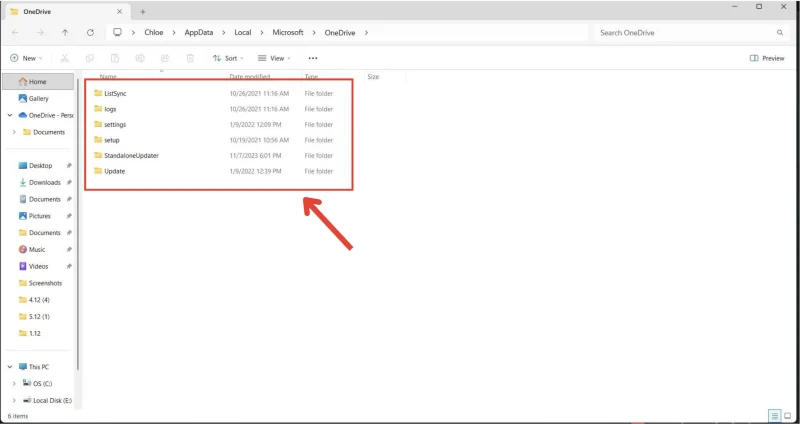Go up one folder level
This screenshot has height=424, width=800.
tap(65, 33)
